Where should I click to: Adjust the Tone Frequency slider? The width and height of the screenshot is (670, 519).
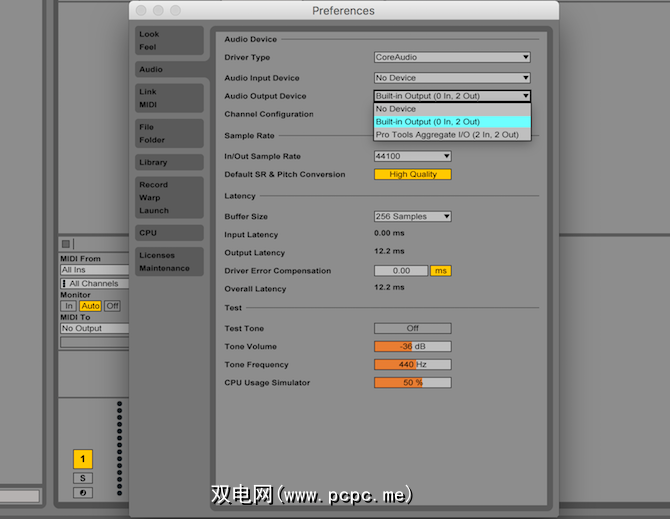(412, 364)
